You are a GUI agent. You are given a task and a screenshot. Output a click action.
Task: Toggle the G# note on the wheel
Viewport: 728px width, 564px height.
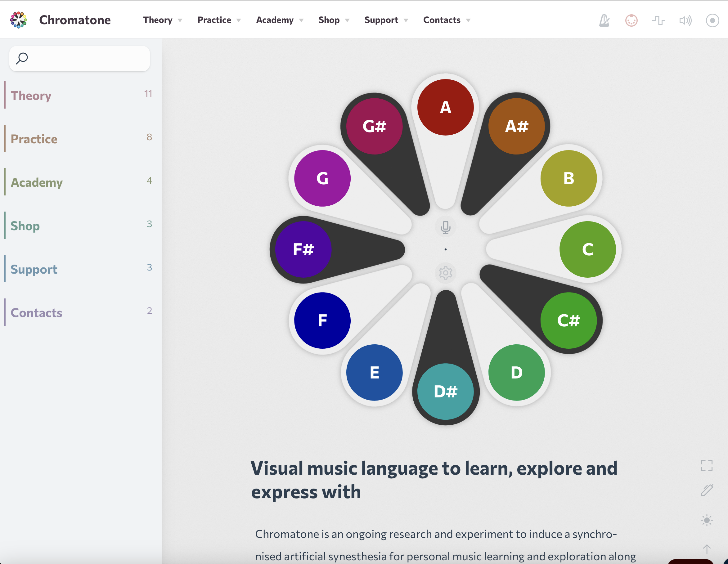[374, 126]
